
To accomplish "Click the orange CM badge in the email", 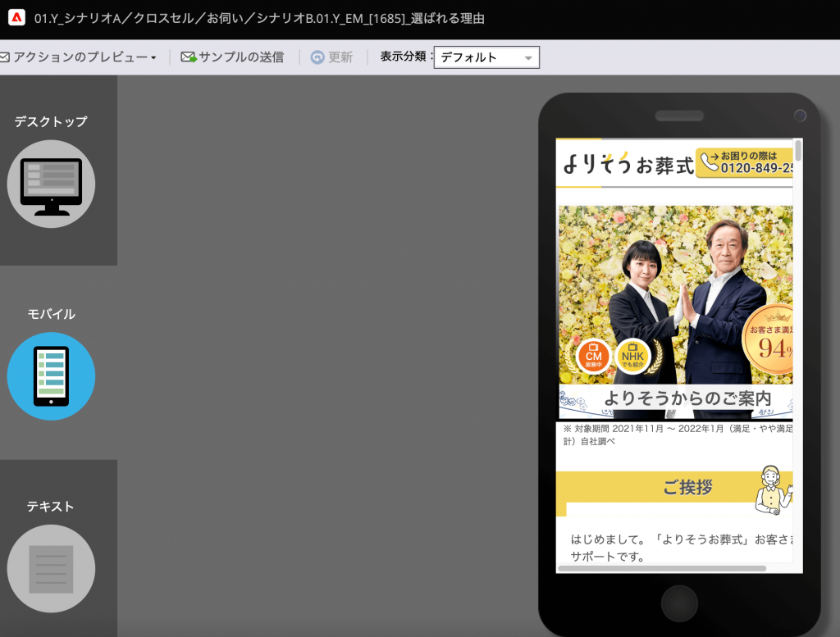I will click(x=593, y=356).
